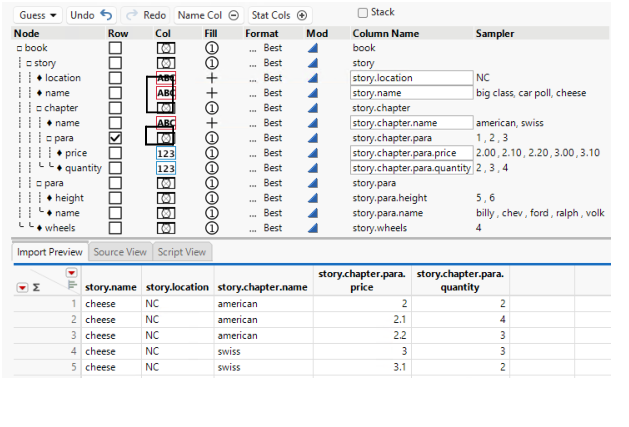This screenshot has height=427, width=629.
Task: Click the story.chapter.para.quantity column header in the preview
Action: point(460,281)
